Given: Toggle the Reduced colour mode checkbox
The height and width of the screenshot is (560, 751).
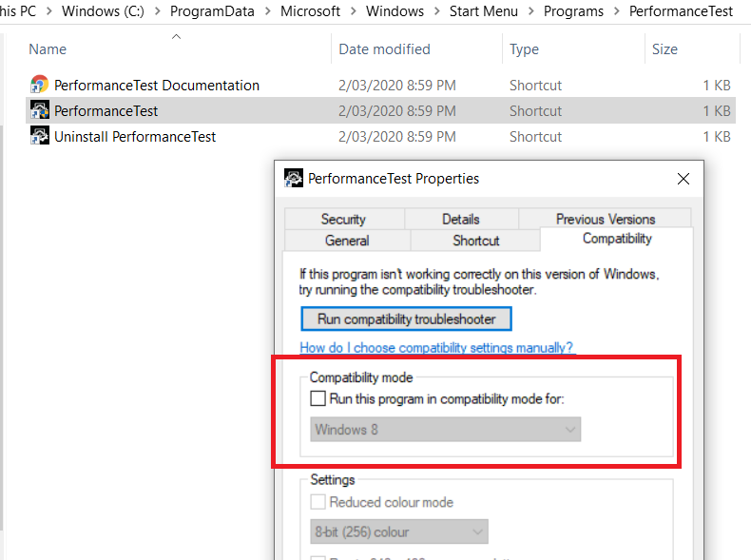Looking at the screenshot, I should (x=318, y=502).
